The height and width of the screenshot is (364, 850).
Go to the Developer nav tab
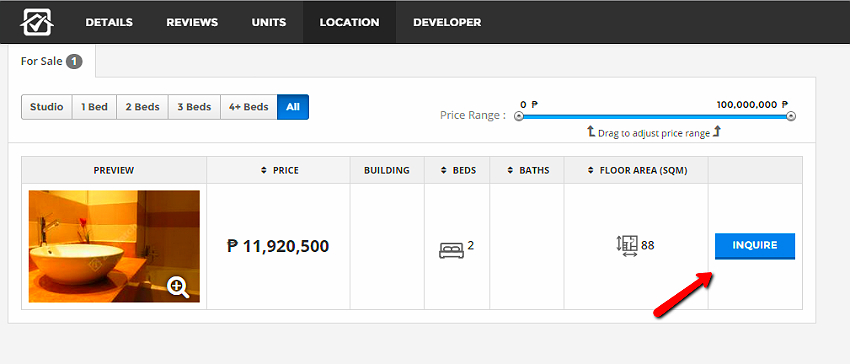[x=447, y=22]
